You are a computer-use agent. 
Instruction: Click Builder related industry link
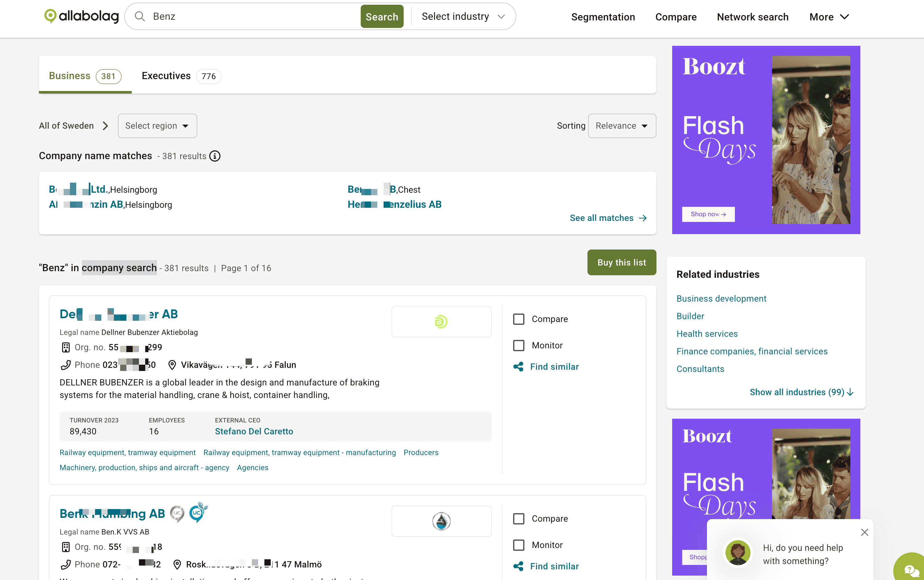(x=690, y=316)
